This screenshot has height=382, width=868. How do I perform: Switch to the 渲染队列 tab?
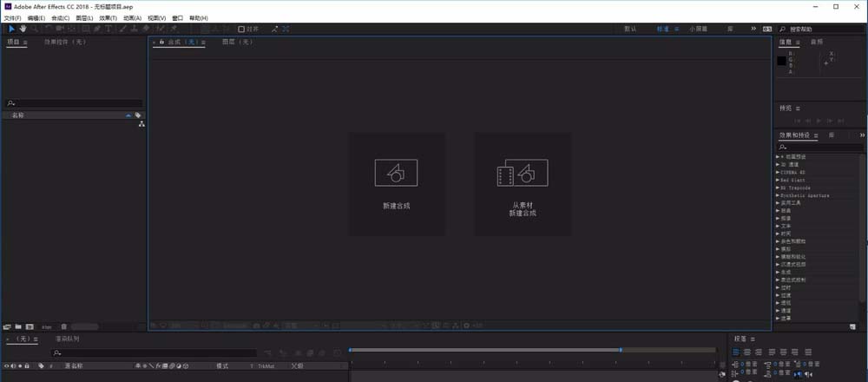pos(68,339)
